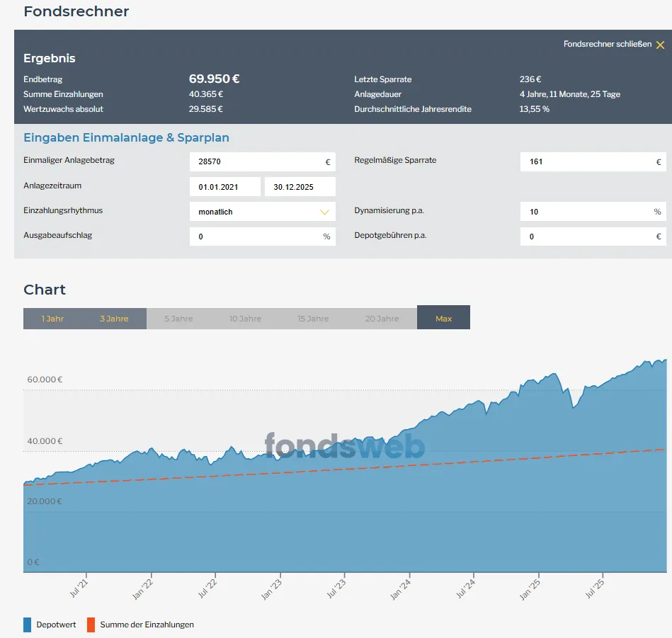
Task: Edit the Dynamisierung p.a. percentage field
Action: coord(588,212)
